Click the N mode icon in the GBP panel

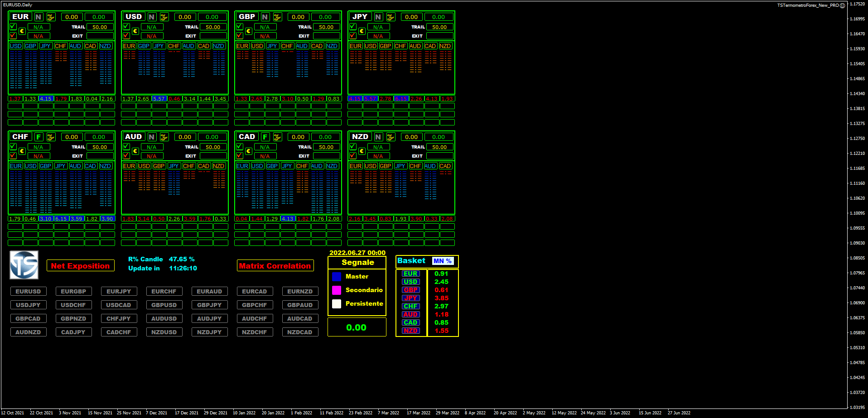coord(265,17)
